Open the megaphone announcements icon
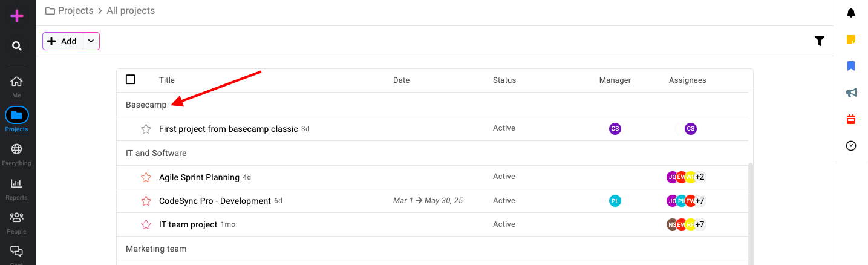868x265 pixels. [851, 93]
